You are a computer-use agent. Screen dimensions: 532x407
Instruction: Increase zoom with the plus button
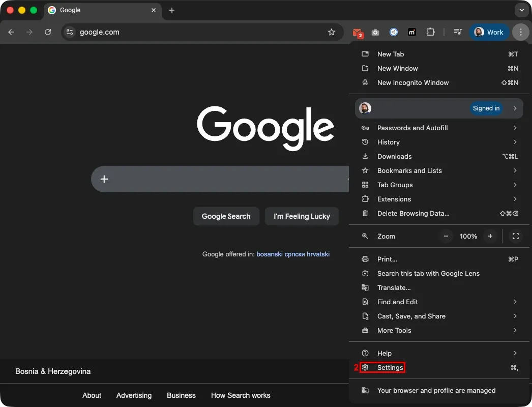[490, 236]
